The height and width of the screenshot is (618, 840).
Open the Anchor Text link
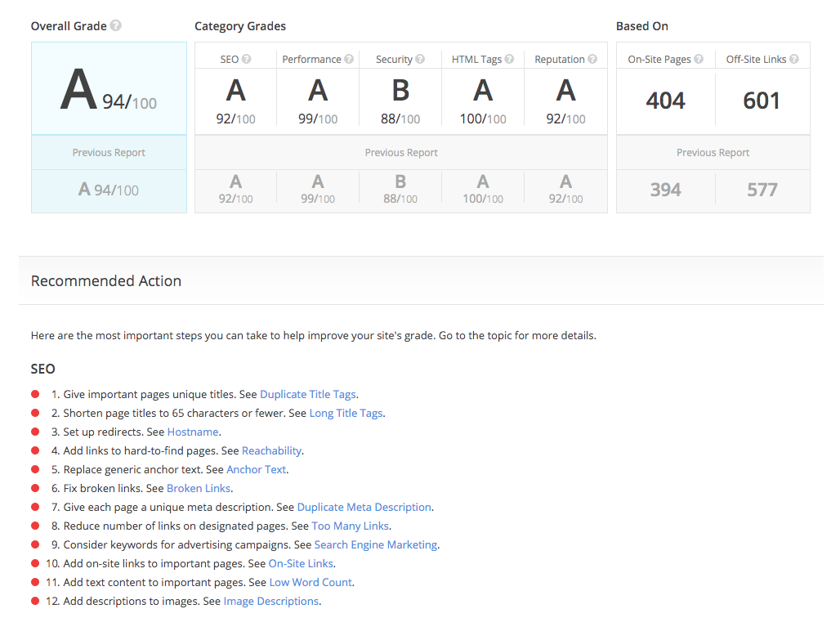[256, 469]
